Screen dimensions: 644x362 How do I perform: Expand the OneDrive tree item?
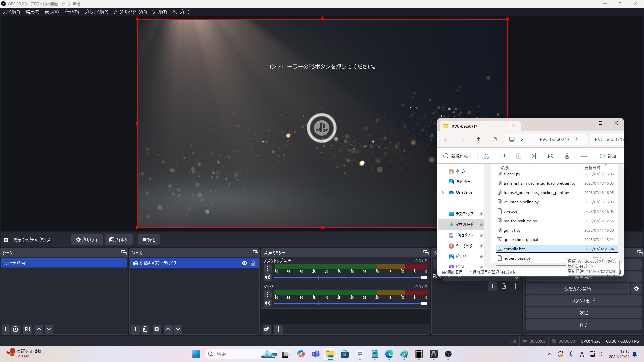click(443, 192)
